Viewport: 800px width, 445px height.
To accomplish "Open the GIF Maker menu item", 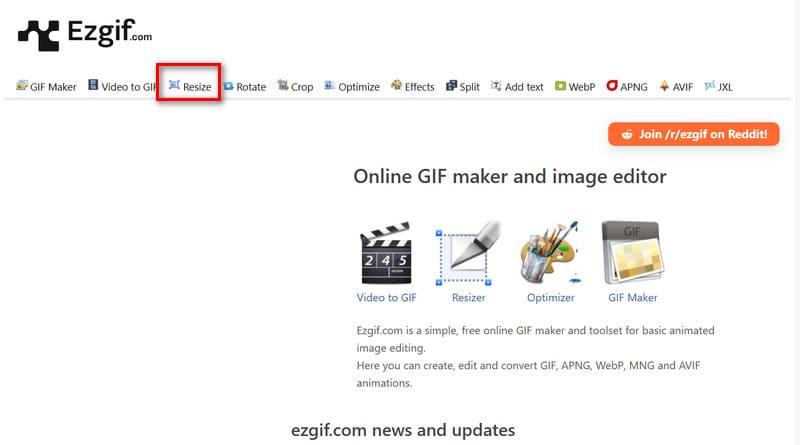I will [x=47, y=87].
